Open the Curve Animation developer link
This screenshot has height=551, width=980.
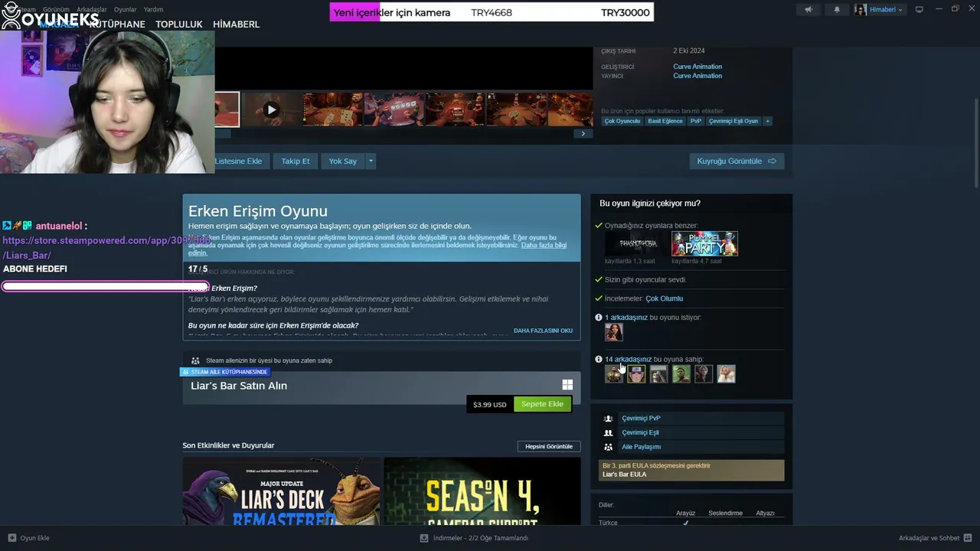(697, 67)
